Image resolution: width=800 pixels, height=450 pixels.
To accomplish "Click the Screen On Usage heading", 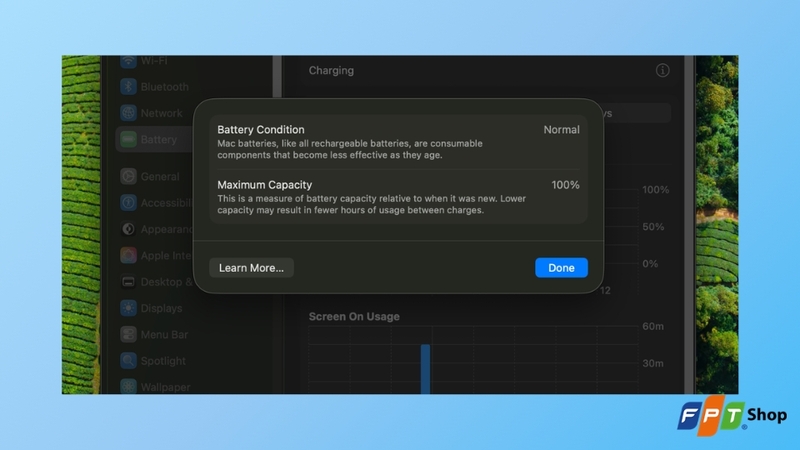I will (354, 316).
